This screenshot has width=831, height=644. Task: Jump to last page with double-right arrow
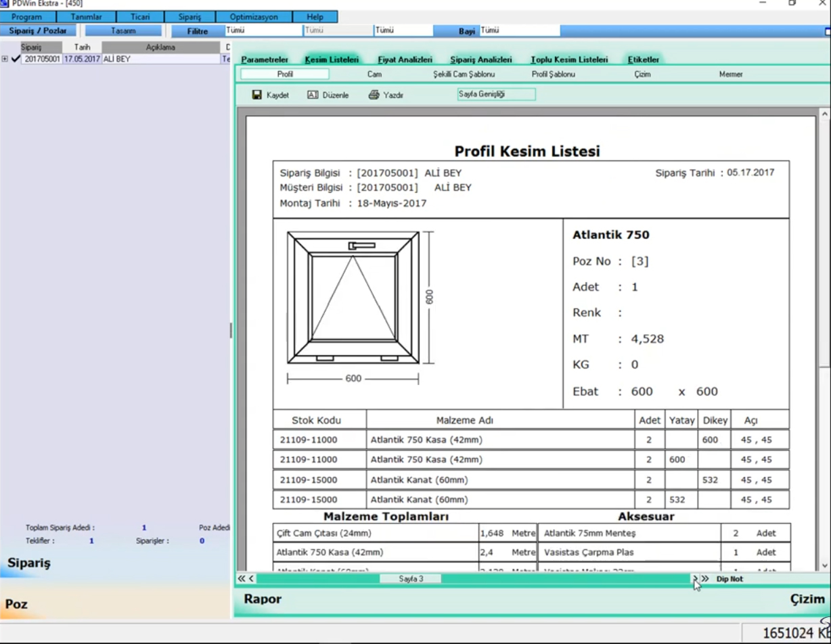coord(705,578)
